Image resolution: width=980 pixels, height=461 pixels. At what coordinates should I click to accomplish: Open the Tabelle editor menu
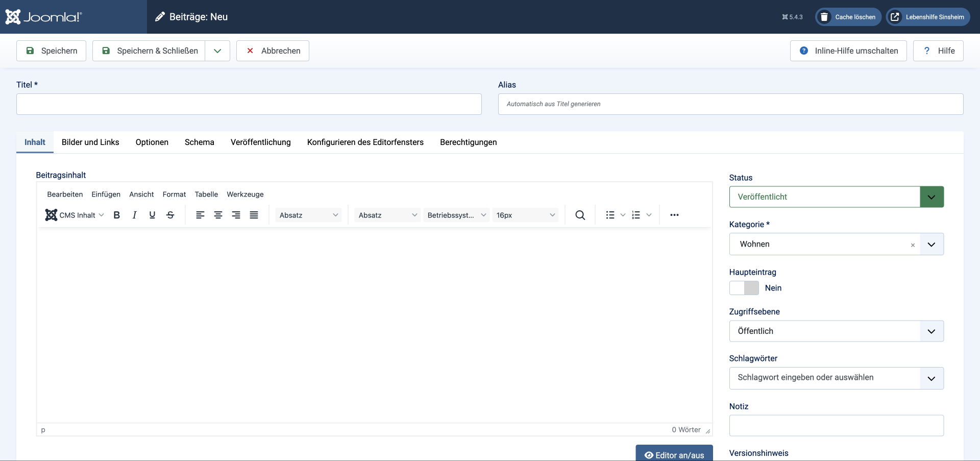coord(206,194)
